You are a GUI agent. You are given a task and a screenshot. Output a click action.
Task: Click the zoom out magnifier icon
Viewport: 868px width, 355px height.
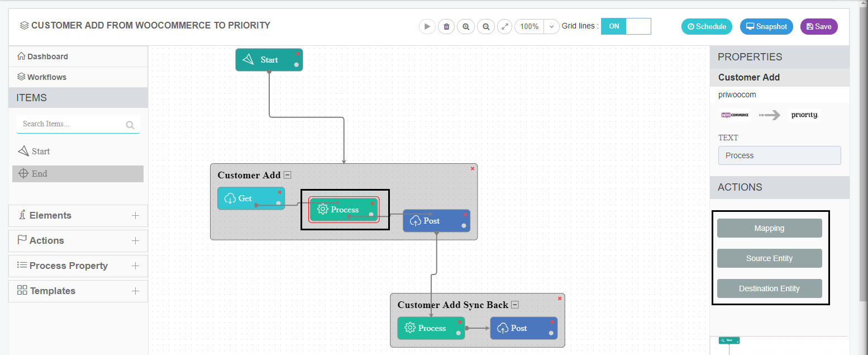(x=486, y=26)
